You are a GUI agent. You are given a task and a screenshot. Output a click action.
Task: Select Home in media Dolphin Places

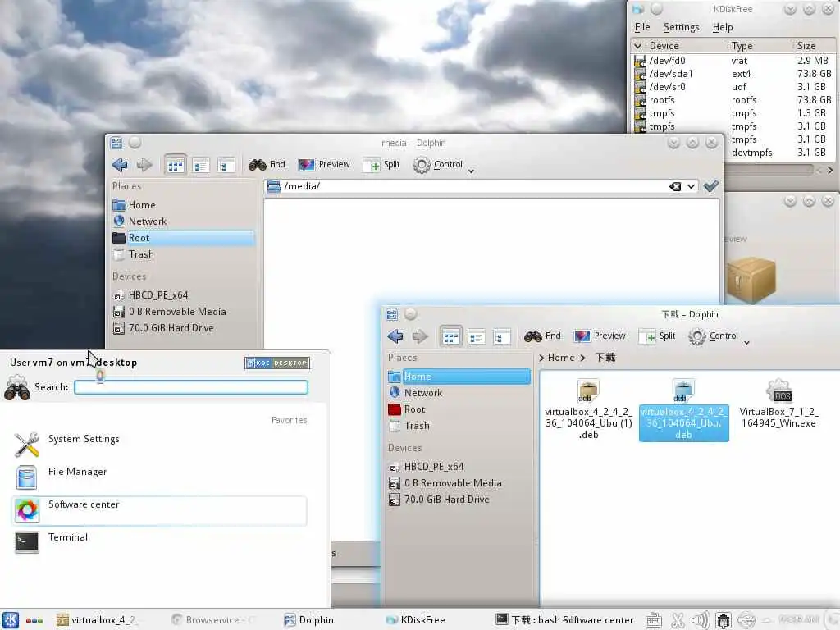183,205
